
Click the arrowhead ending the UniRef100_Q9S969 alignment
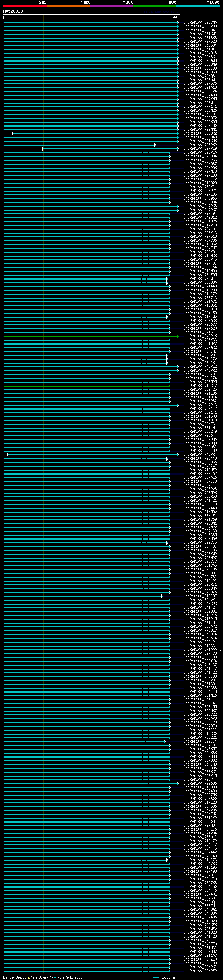pyautogui.click(x=155, y=145)
